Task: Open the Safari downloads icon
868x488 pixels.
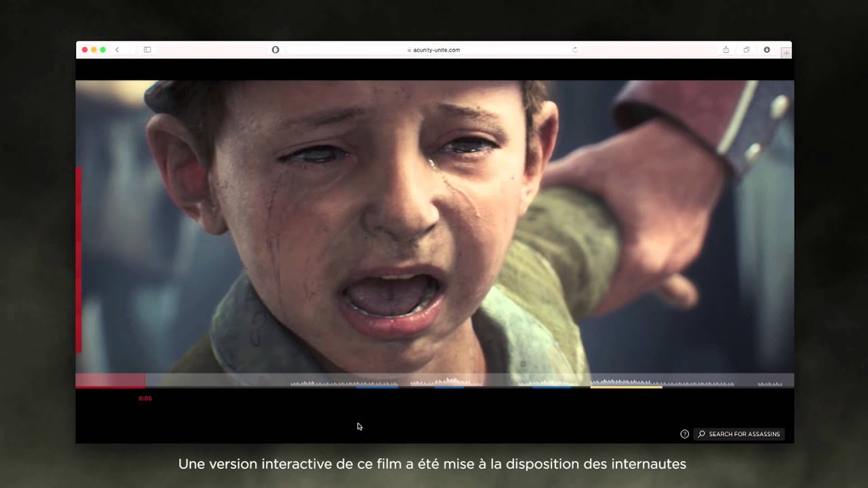Action: click(x=767, y=49)
